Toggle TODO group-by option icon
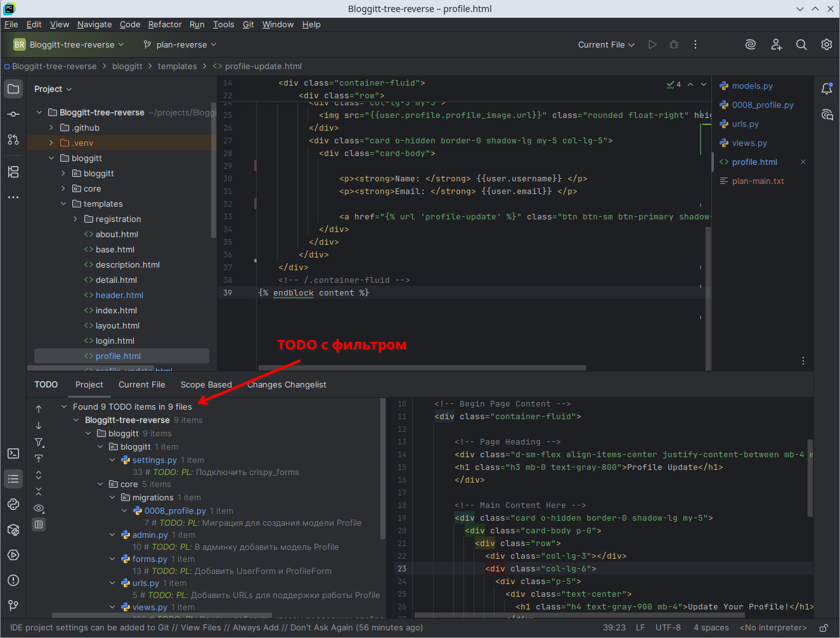 point(39,524)
